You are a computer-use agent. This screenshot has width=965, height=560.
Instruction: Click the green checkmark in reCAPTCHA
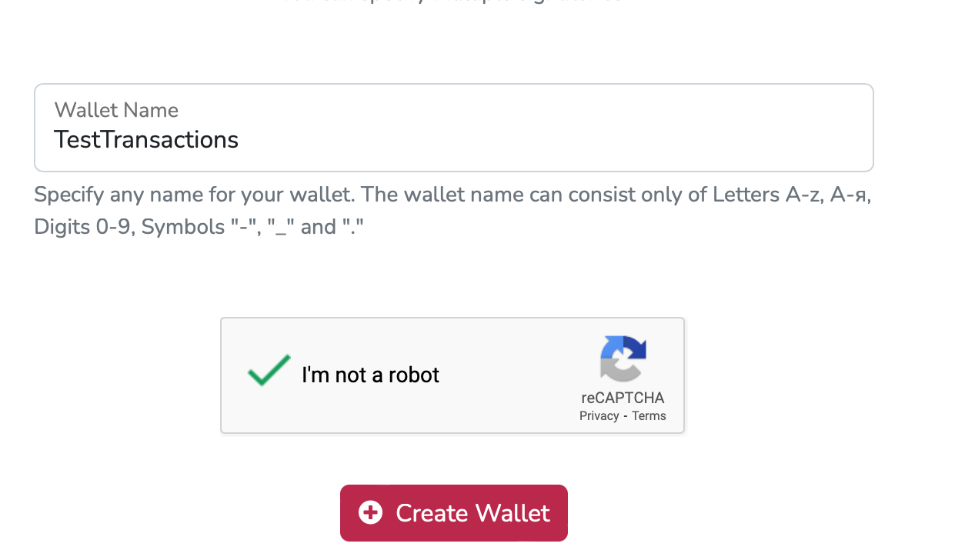coord(269,371)
